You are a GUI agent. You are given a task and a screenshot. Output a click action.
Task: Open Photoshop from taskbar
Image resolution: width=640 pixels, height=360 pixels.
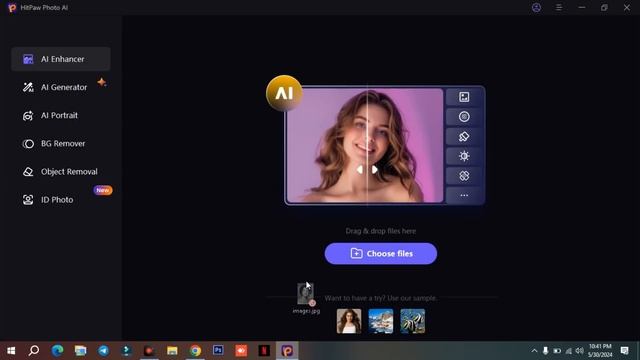pos(218,350)
